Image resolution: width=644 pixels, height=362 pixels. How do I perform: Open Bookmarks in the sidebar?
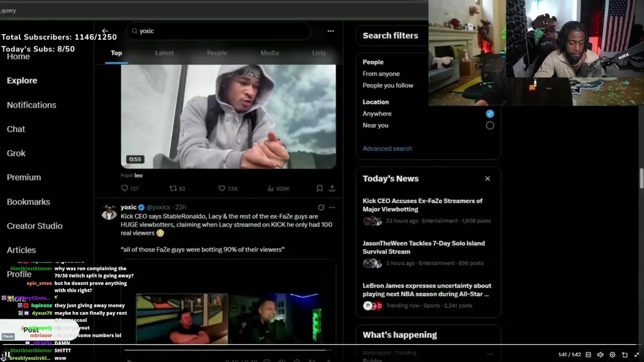click(29, 202)
